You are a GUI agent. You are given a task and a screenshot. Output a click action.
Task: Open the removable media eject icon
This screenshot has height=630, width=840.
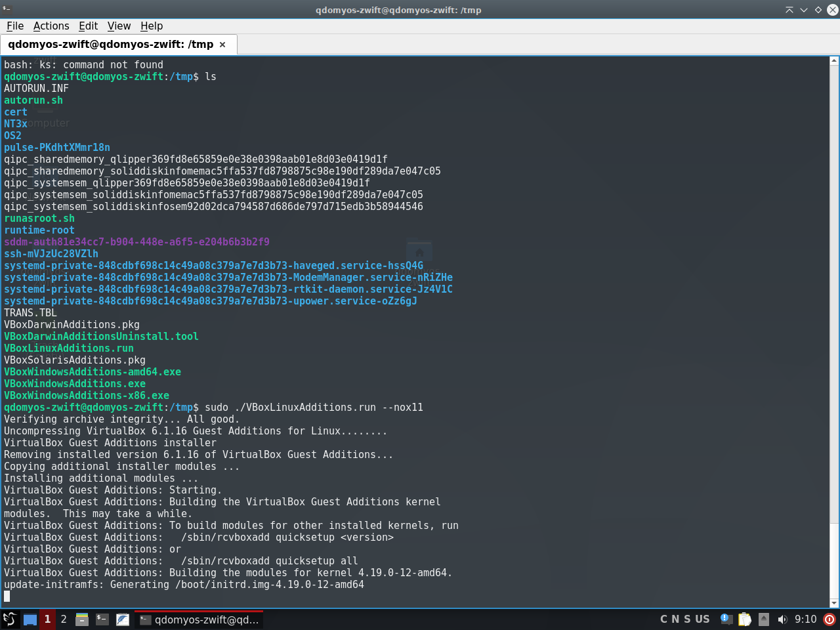(764, 619)
